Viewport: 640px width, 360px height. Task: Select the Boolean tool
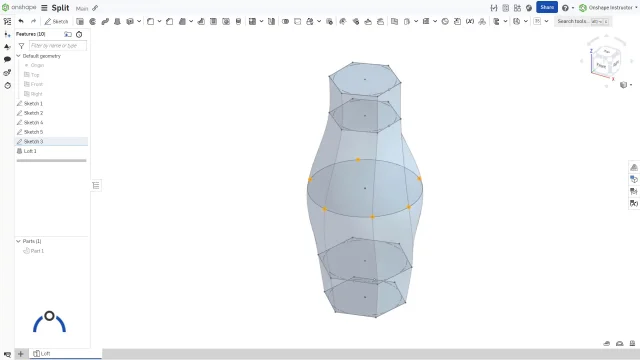pos(285,21)
